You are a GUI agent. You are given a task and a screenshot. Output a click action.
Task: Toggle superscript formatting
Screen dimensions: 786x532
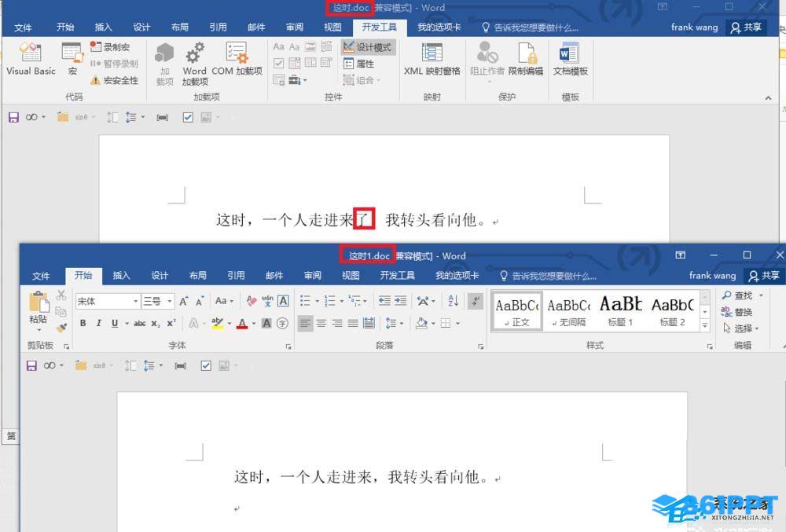click(171, 323)
